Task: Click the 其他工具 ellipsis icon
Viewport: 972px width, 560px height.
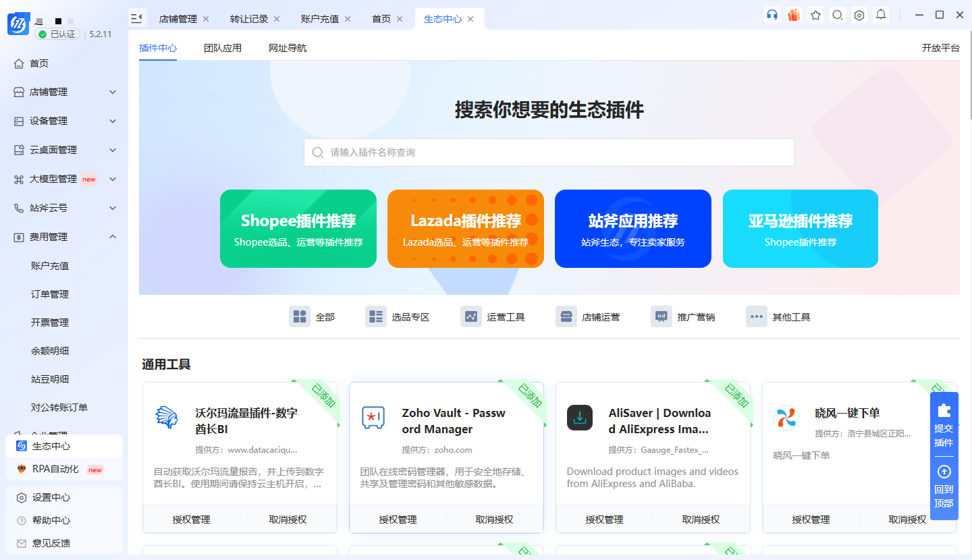Action: click(757, 316)
